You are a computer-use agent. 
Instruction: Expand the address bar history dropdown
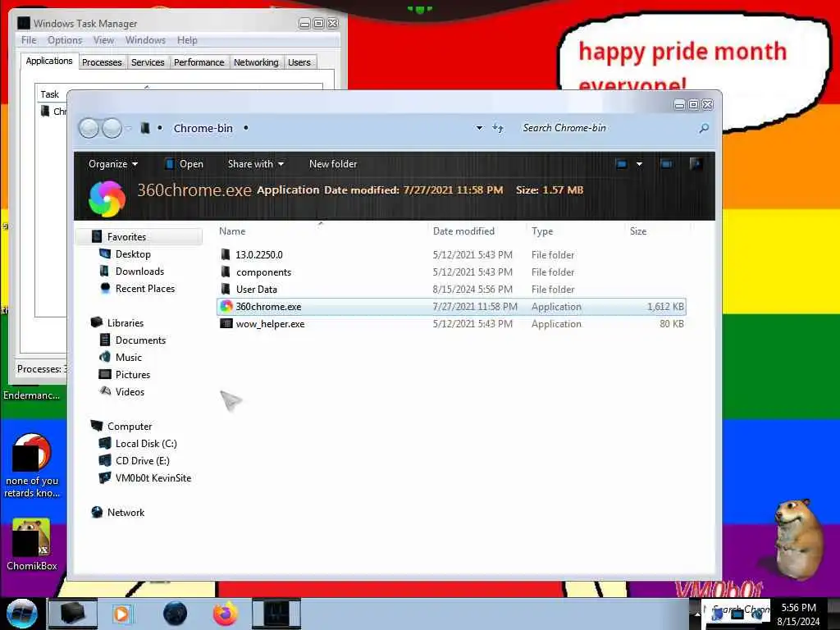pyautogui.click(x=479, y=128)
